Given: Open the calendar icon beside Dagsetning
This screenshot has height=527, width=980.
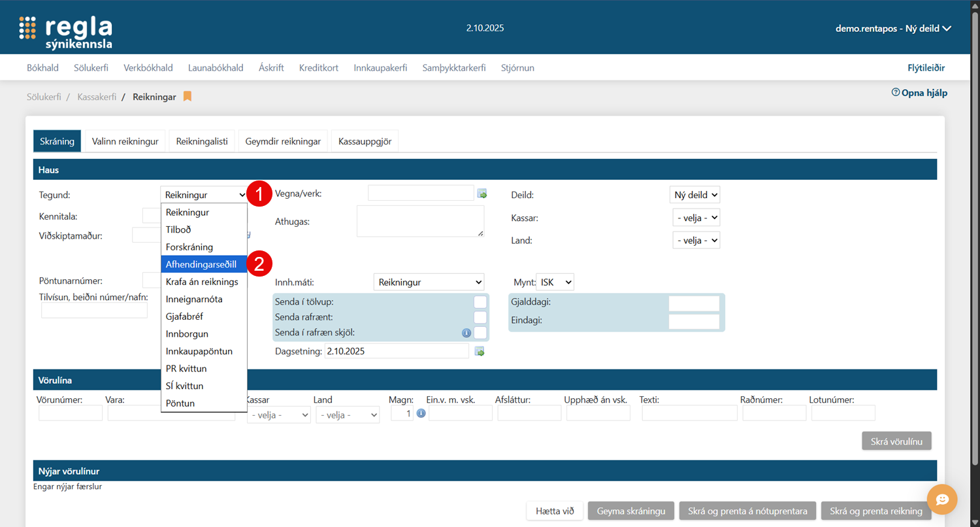Looking at the screenshot, I should tap(480, 352).
